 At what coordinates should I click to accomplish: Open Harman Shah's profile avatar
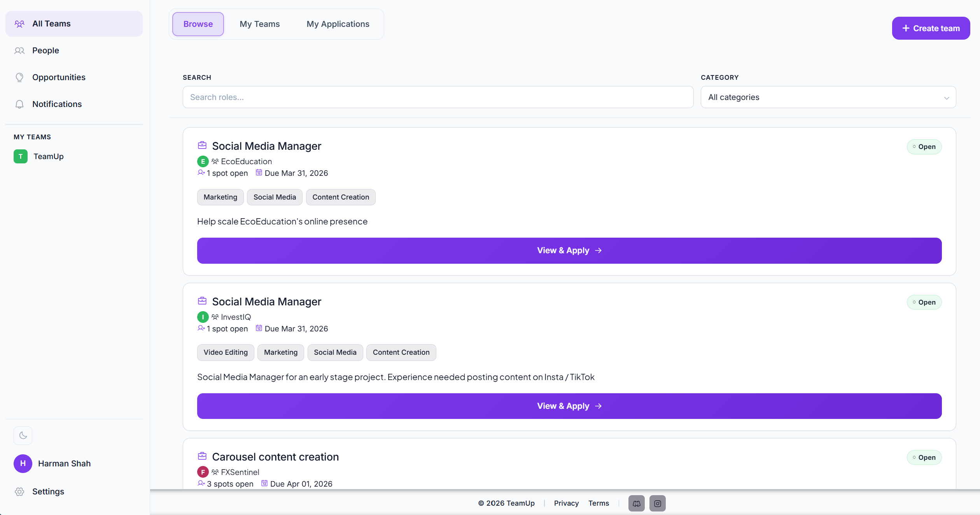23,463
